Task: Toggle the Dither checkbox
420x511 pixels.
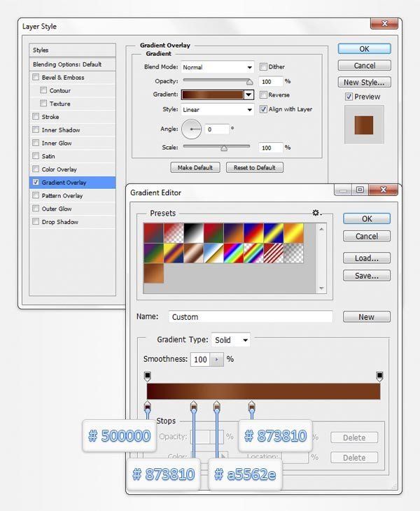Action: click(263, 66)
